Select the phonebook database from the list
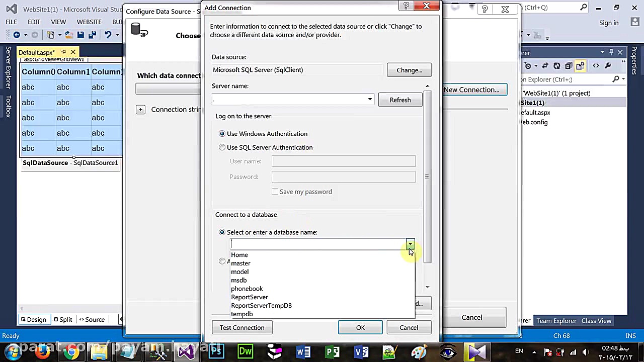Screen dimensions: 644x362 (x=247, y=288)
